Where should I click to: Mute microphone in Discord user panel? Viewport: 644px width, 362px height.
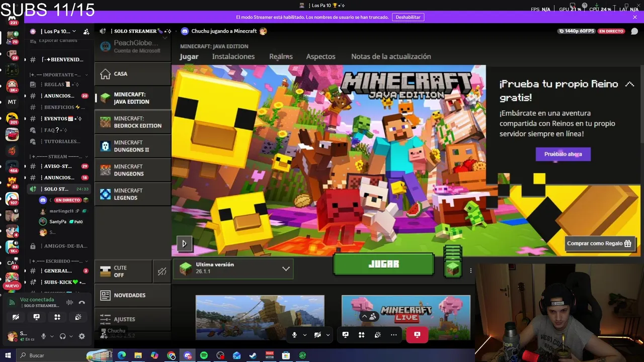click(x=43, y=336)
